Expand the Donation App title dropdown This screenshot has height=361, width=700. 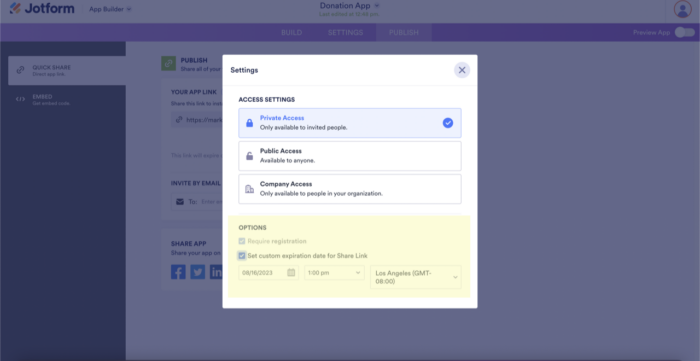tap(376, 6)
